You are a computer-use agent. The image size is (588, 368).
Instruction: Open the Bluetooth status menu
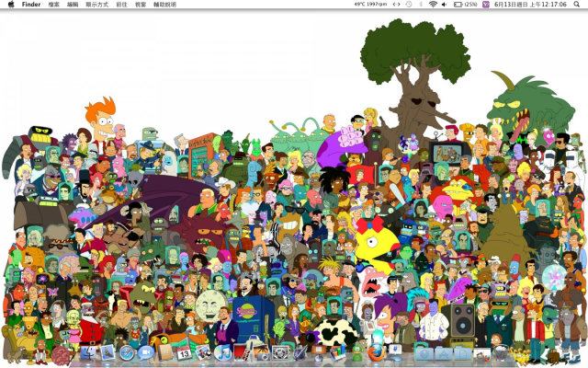(421, 5)
